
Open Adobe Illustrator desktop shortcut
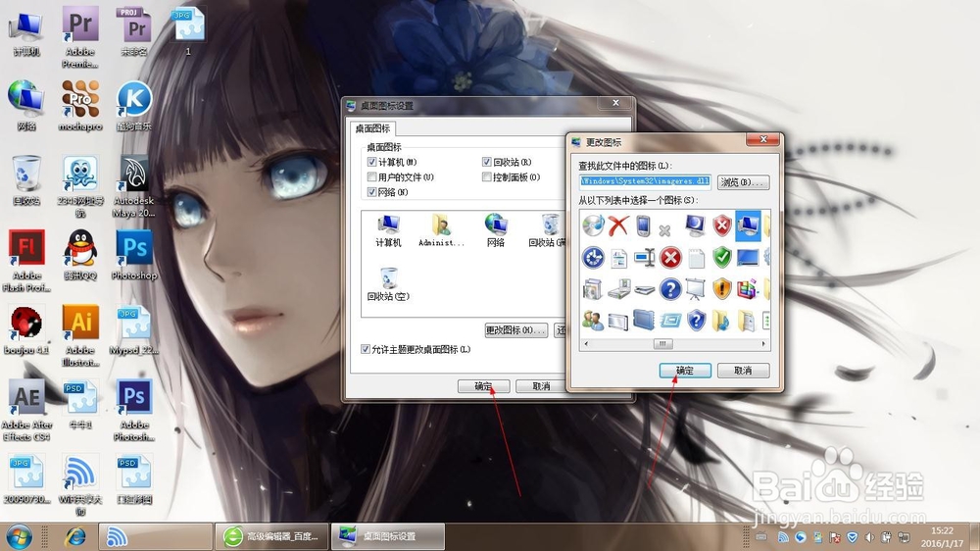click(x=80, y=336)
